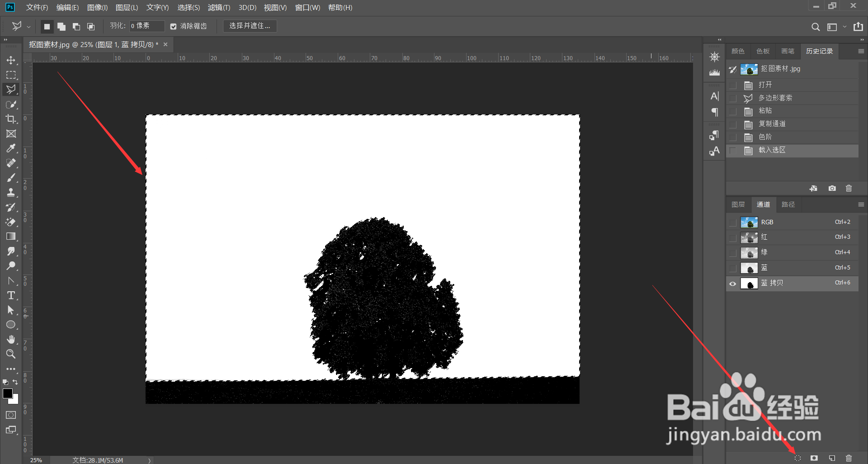The width and height of the screenshot is (868, 464).
Task: Toggle the anti-alias 消除锯齿 checkbox
Action: [173, 27]
